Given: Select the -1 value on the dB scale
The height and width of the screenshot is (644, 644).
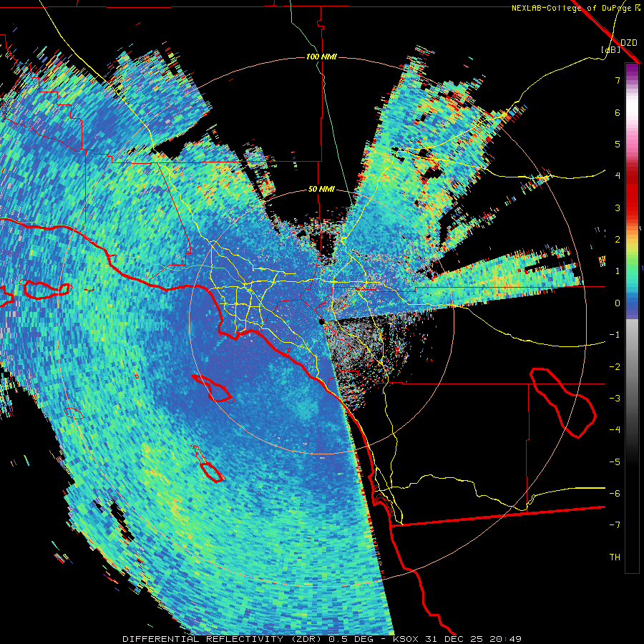Looking at the screenshot, I should click(x=615, y=335).
